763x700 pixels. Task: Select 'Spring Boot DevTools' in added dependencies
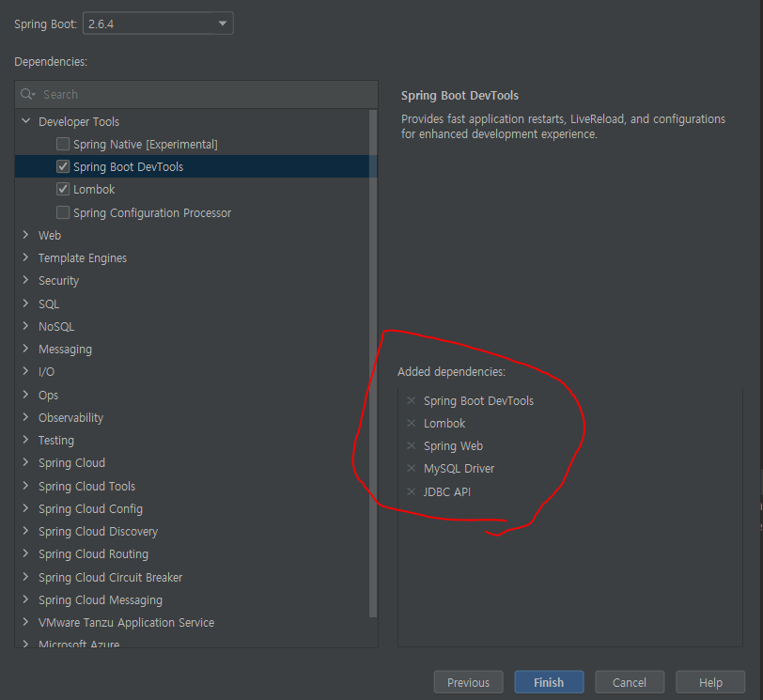[x=479, y=401]
